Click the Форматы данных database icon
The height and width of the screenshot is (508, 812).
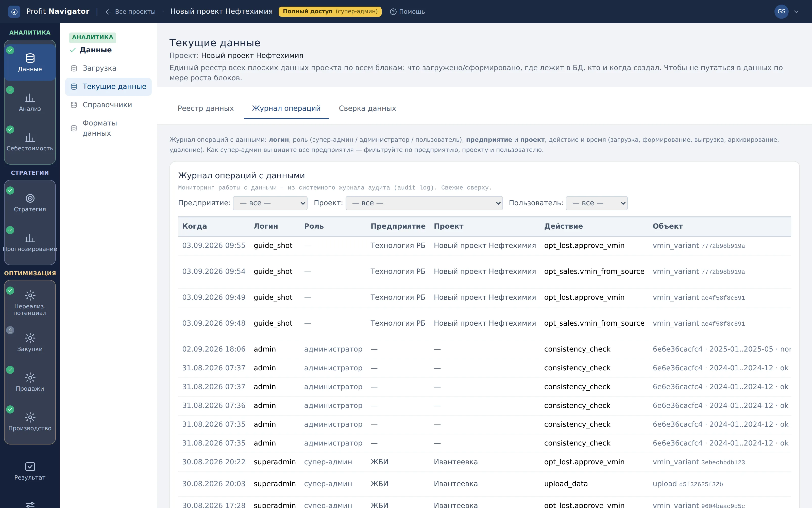click(74, 128)
